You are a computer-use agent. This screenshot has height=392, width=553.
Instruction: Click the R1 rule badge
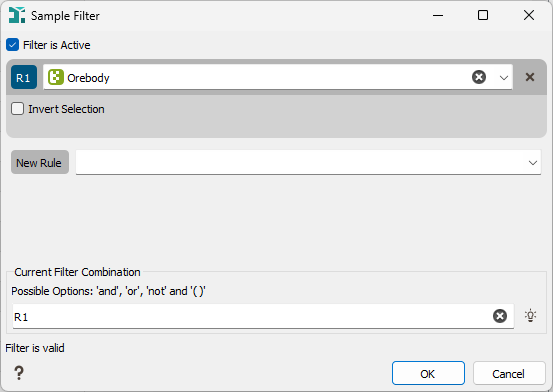click(x=24, y=77)
